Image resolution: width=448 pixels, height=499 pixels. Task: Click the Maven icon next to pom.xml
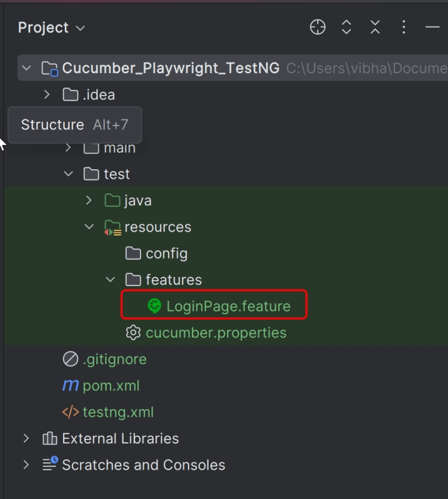click(71, 386)
